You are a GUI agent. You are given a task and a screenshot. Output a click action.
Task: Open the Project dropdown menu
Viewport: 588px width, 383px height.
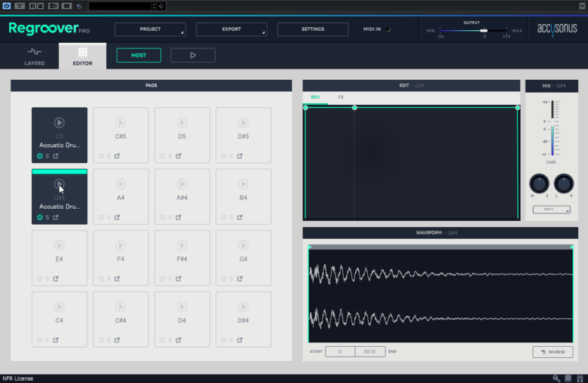(150, 29)
